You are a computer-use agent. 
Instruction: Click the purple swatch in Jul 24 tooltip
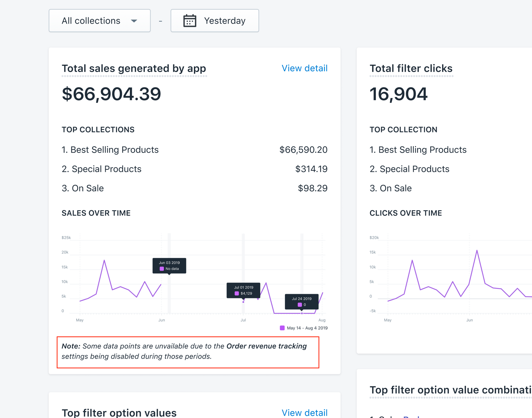tap(300, 305)
